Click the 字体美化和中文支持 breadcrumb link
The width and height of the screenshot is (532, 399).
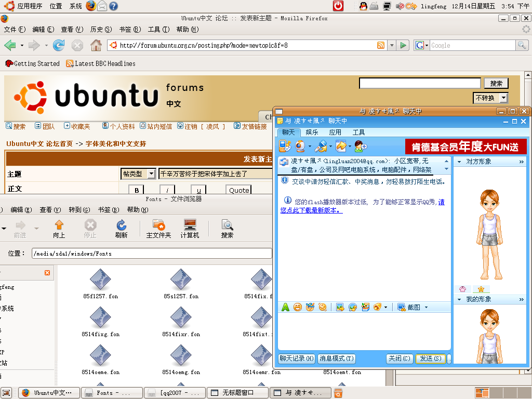116,143
